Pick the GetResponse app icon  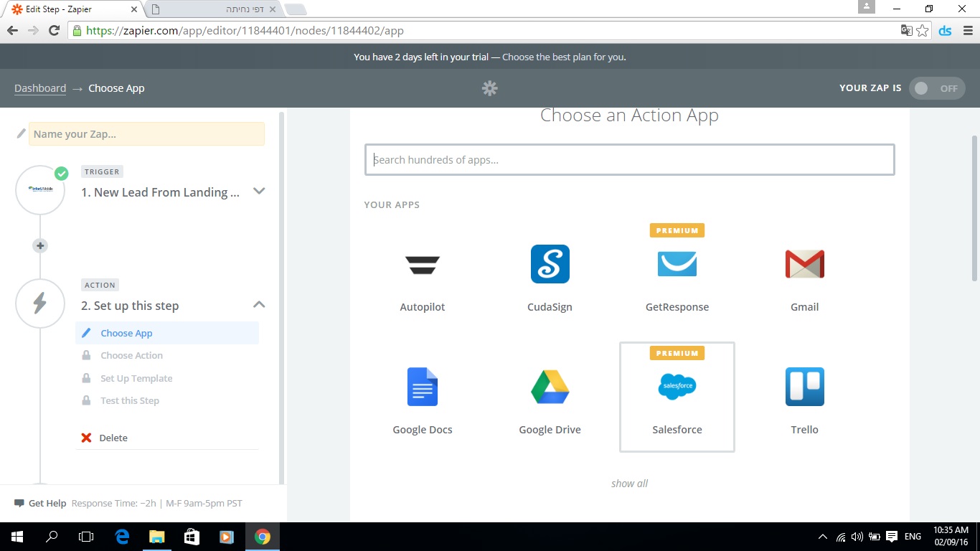(677, 264)
